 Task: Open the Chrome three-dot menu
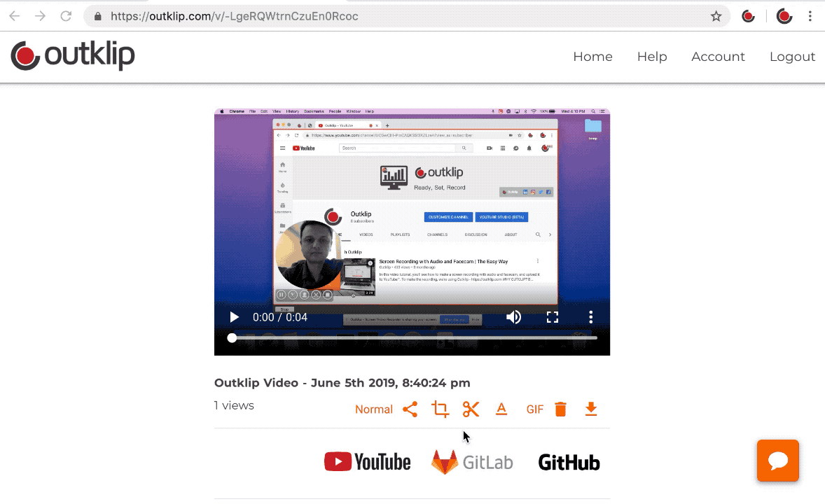pos(810,16)
